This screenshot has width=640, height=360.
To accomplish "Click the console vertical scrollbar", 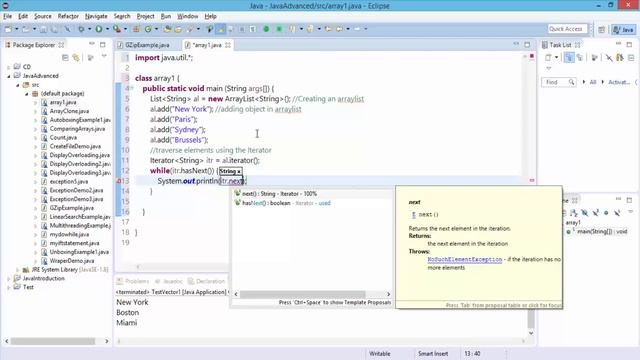I will 531,319.
